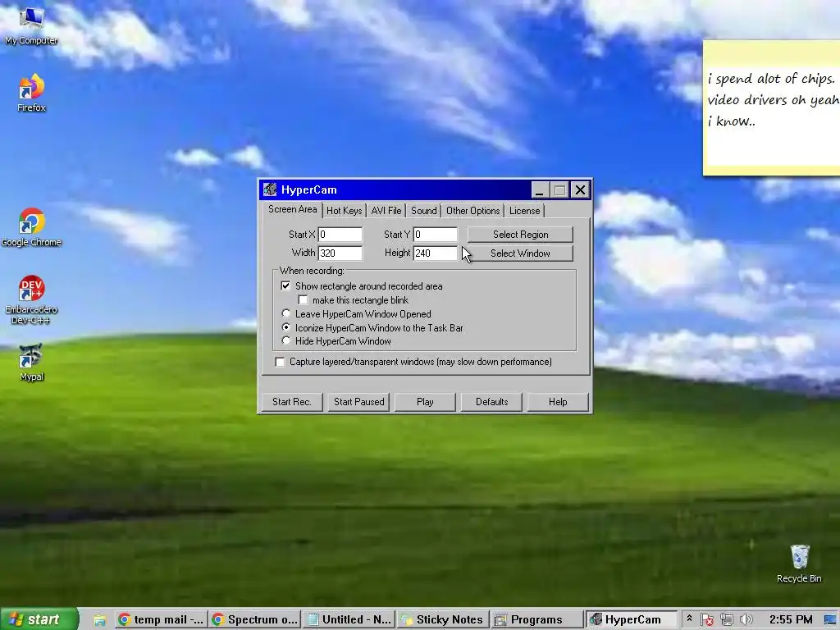Switch to the Screen Area tab
Image resolution: width=840 pixels, height=630 pixels.
[x=293, y=209]
